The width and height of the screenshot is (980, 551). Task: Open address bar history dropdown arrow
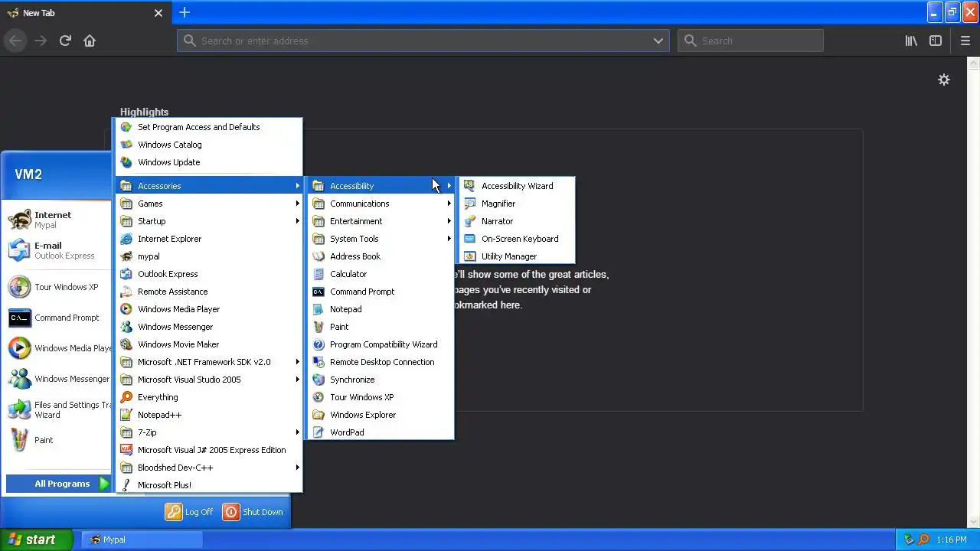click(x=658, y=41)
